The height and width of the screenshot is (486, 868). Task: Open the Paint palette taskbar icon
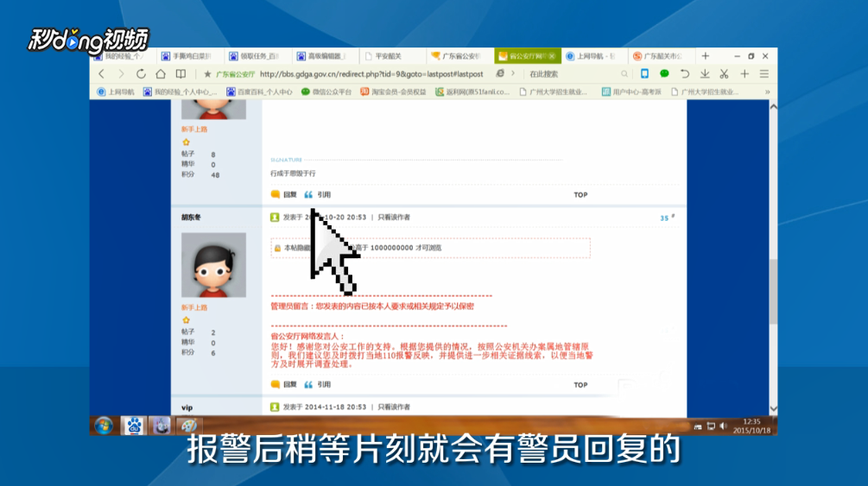pyautogui.click(x=189, y=426)
